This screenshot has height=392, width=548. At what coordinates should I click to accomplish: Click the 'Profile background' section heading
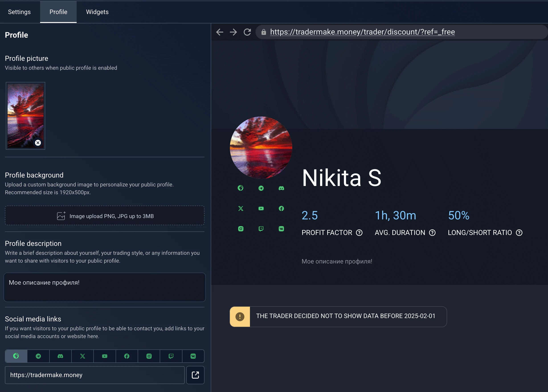pos(34,175)
